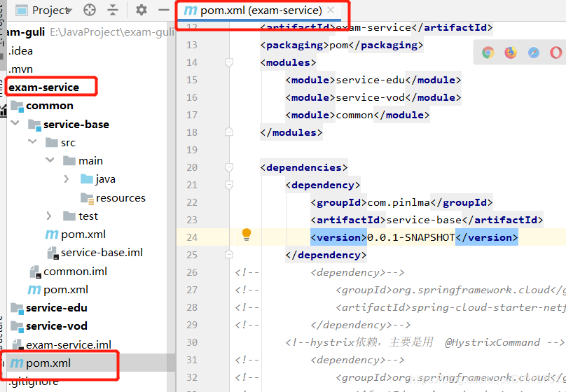Open Project panel settings gear
566x392 pixels.
coord(141,10)
